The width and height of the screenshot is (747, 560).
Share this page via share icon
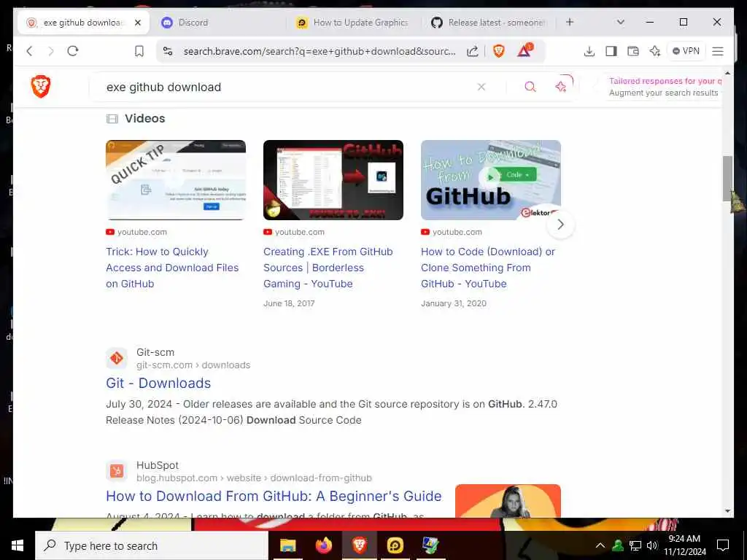coord(472,51)
